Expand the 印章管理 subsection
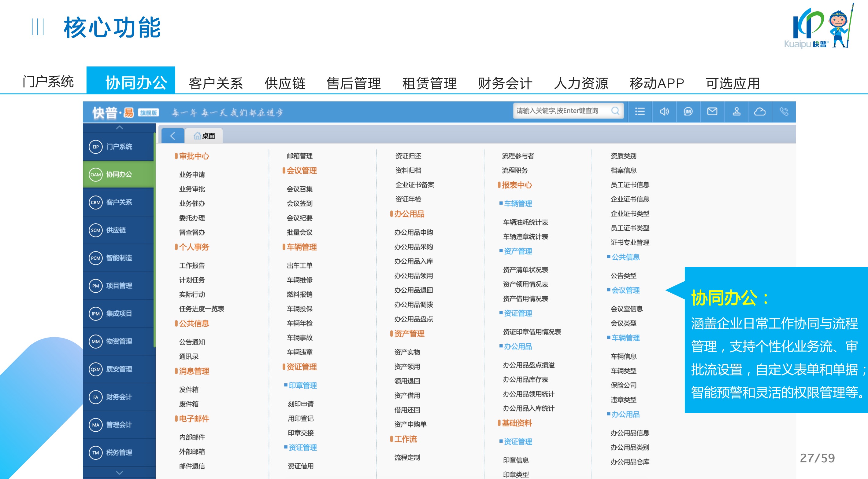This screenshot has width=868, height=479. 302,386
